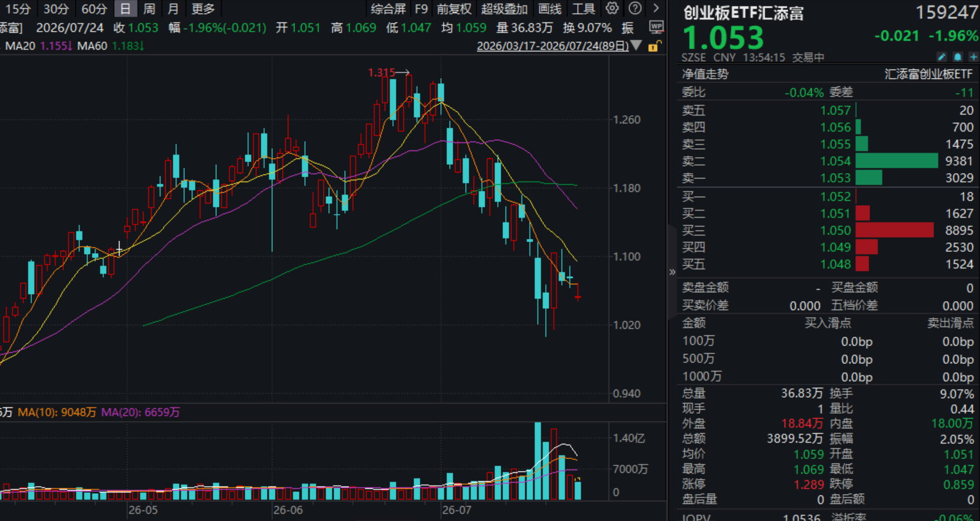Screen dimensions: 980x521
Task: Open 净值走势 net value trend link
Action: coord(705,74)
